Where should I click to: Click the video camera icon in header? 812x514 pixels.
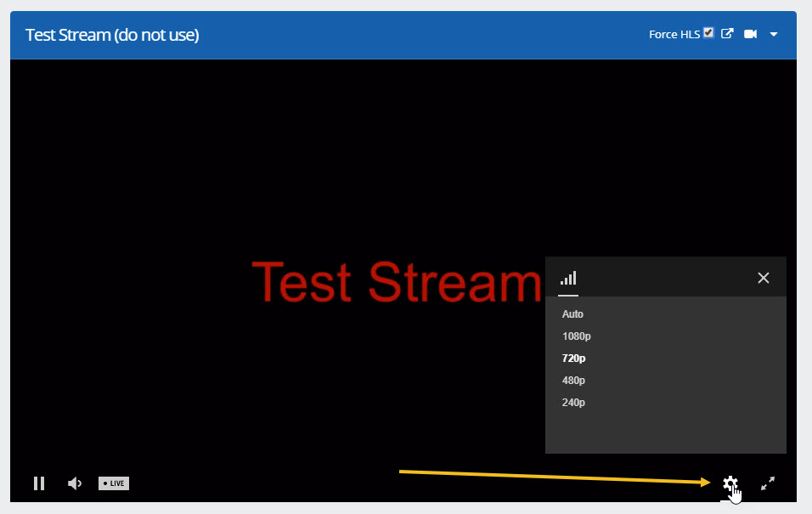coord(750,34)
